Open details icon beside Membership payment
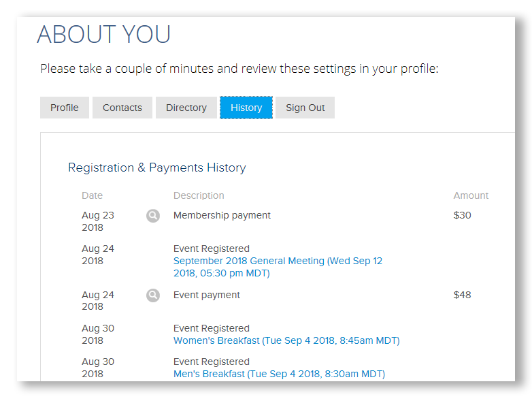This screenshot has width=532, height=401. (153, 216)
